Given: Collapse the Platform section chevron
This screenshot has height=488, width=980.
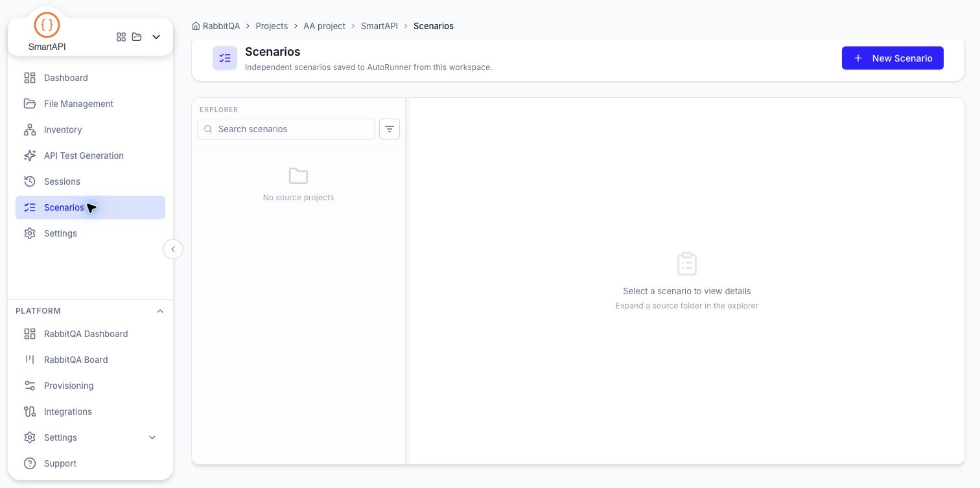Looking at the screenshot, I should point(160,311).
